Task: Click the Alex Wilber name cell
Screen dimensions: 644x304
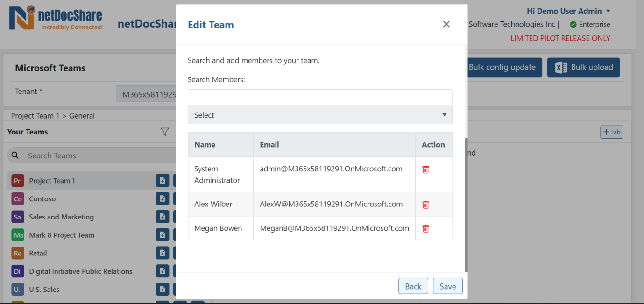Action: click(220, 204)
